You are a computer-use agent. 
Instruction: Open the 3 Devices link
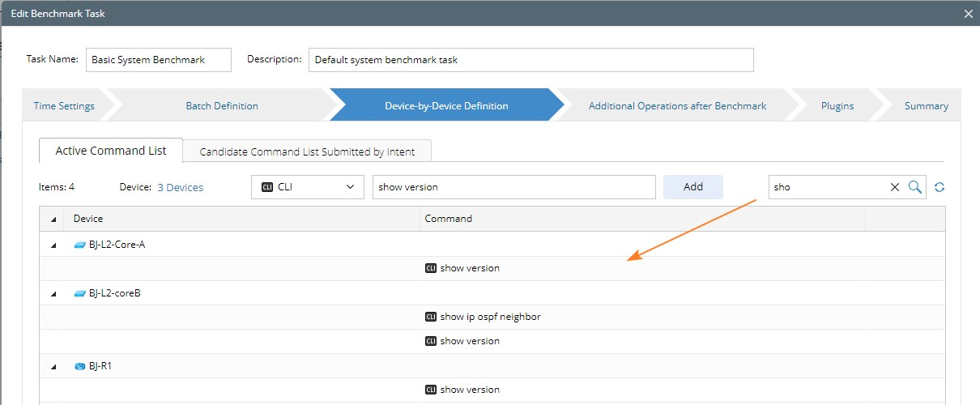pyautogui.click(x=180, y=187)
